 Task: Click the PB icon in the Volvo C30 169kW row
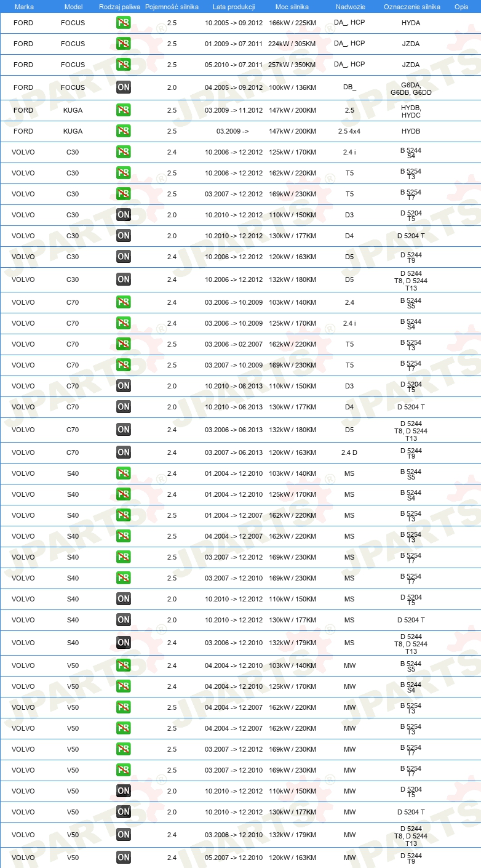(x=124, y=194)
